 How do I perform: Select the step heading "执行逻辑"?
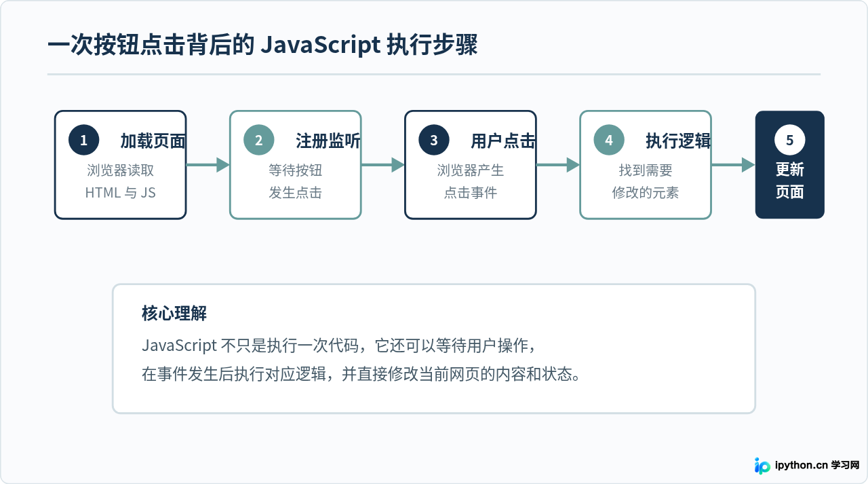(x=678, y=141)
